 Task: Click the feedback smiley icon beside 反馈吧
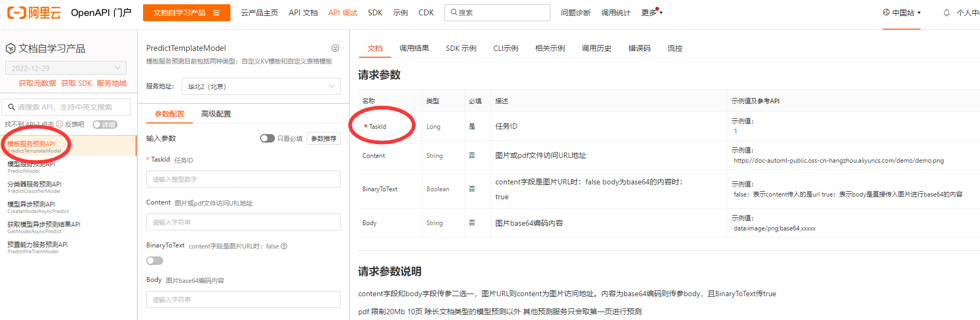pos(60,124)
